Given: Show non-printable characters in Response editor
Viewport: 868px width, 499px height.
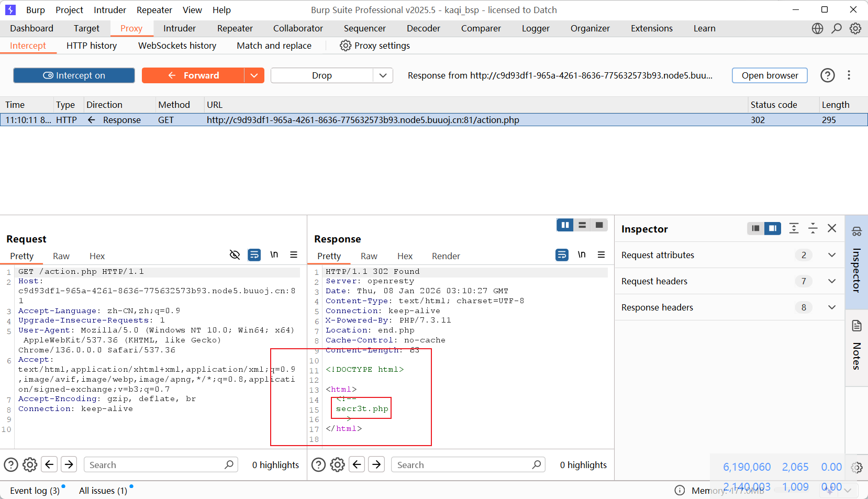Looking at the screenshot, I should [582, 255].
